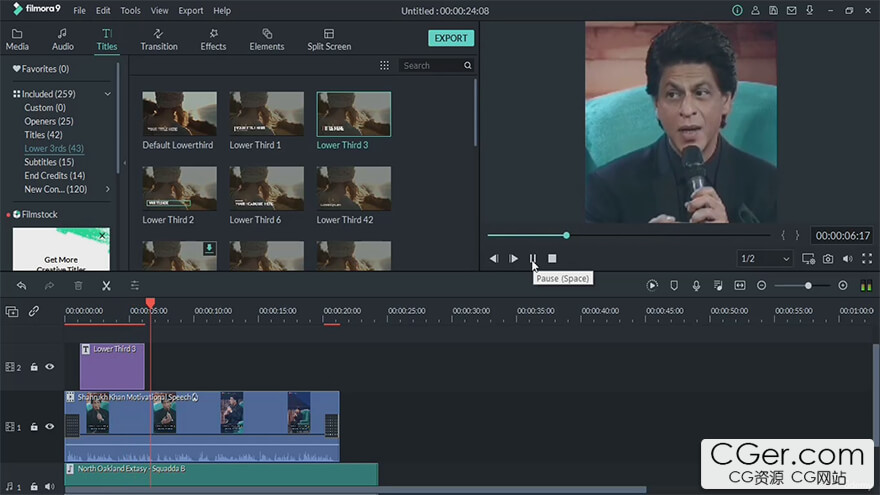
Task: Click the timeline zoom slider handle
Action: click(808, 286)
